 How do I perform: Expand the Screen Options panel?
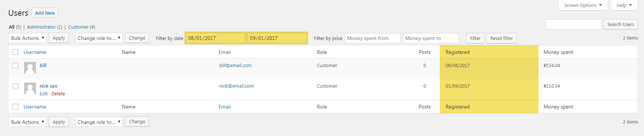pyautogui.click(x=583, y=5)
